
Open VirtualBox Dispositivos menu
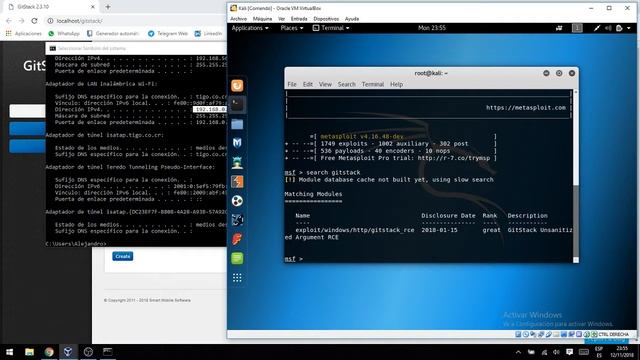[x=326, y=19]
